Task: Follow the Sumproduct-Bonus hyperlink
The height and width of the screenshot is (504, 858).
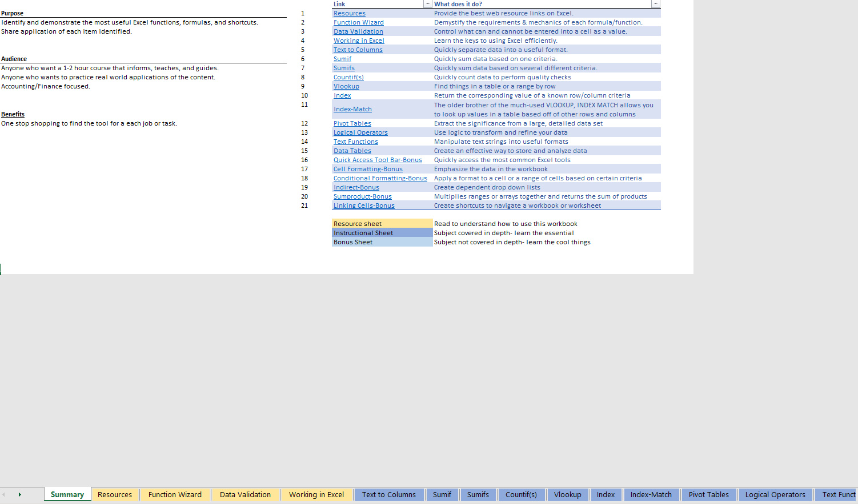Action: click(363, 196)
